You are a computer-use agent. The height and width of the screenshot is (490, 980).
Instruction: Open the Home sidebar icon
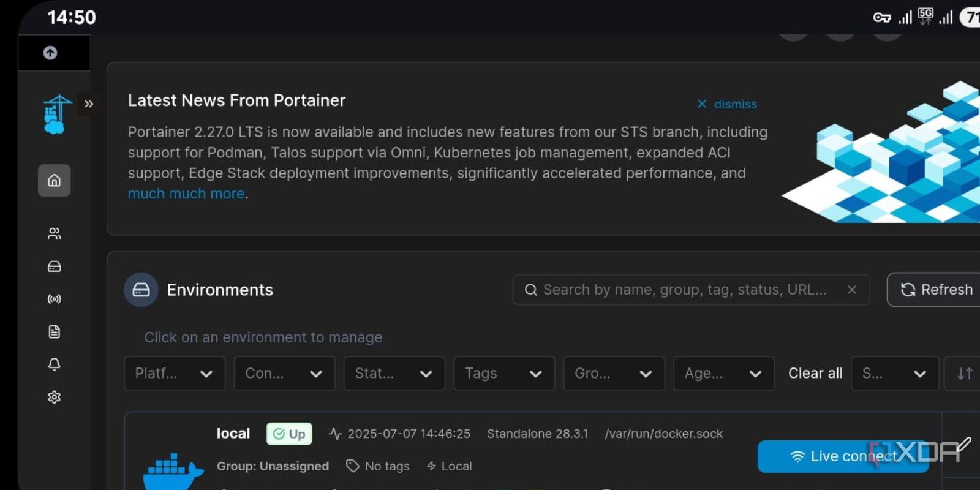click(54, 180)
